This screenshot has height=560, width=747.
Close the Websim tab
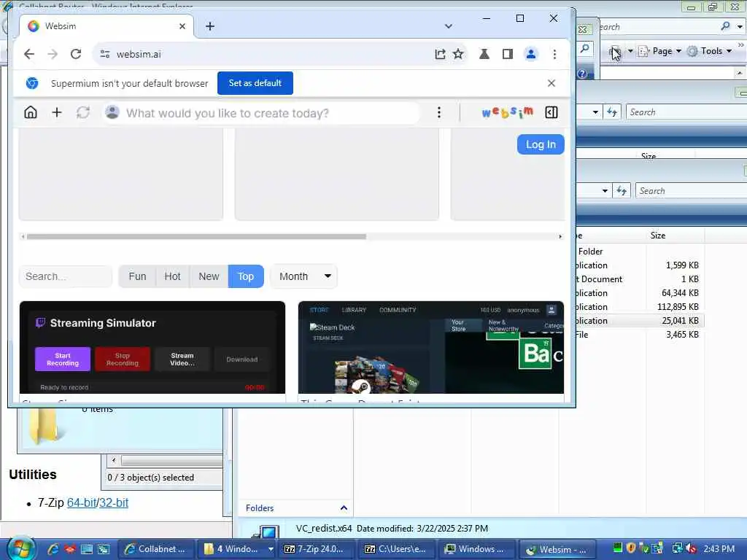(x=182, y=26)
